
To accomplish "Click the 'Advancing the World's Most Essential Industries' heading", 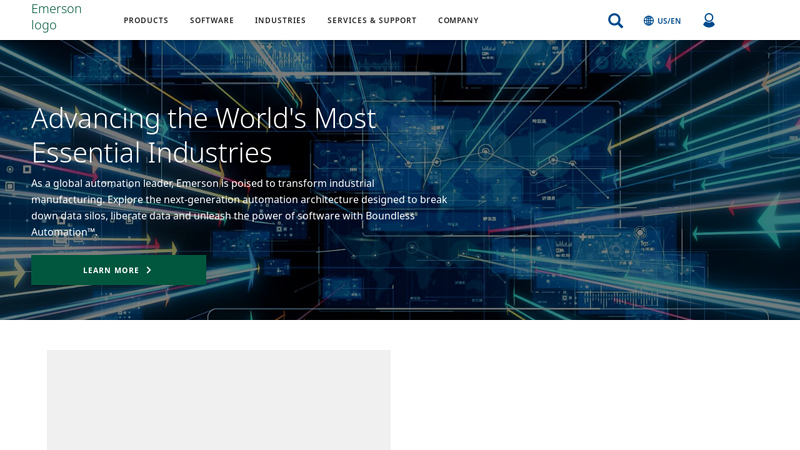I will [204, 134].
